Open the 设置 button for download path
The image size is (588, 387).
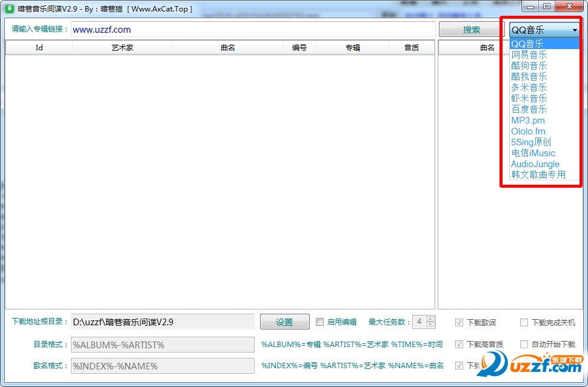point(285,322)
